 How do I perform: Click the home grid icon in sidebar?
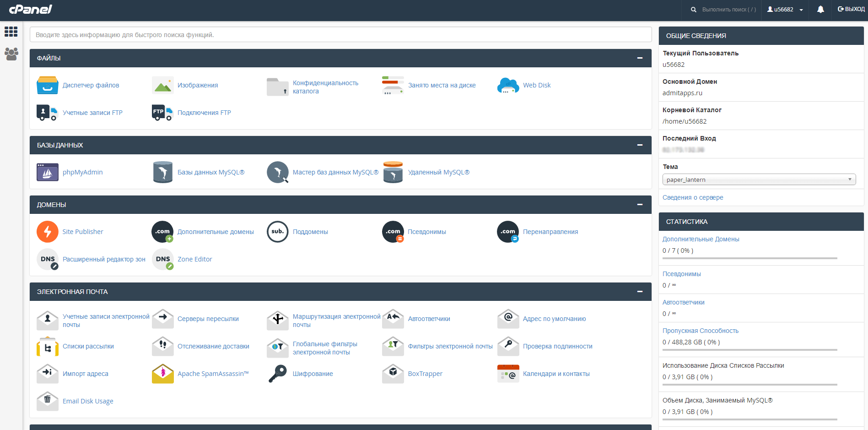pos(11,32)
